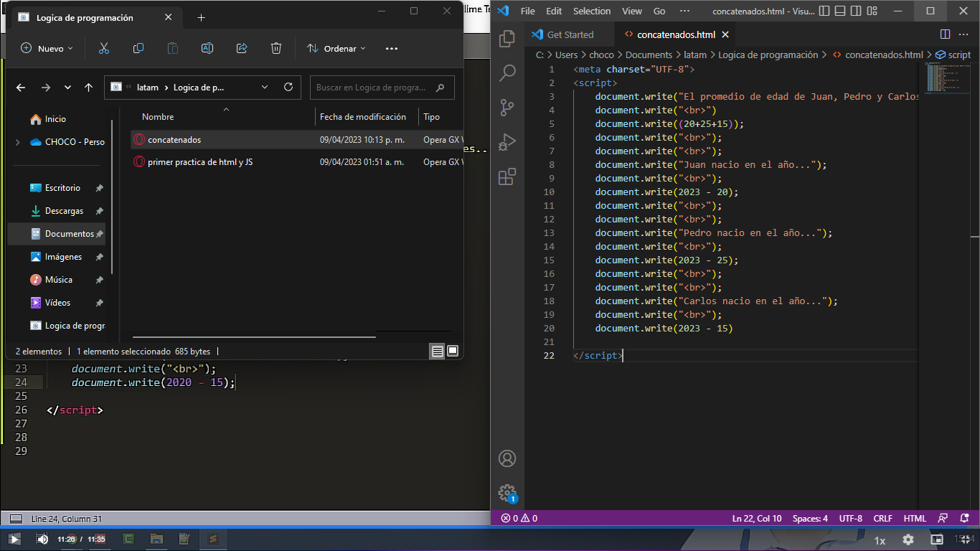This screenshot has width=980, height=551.
Task: Switch to the Get Started tab
Action: point(570,34)
